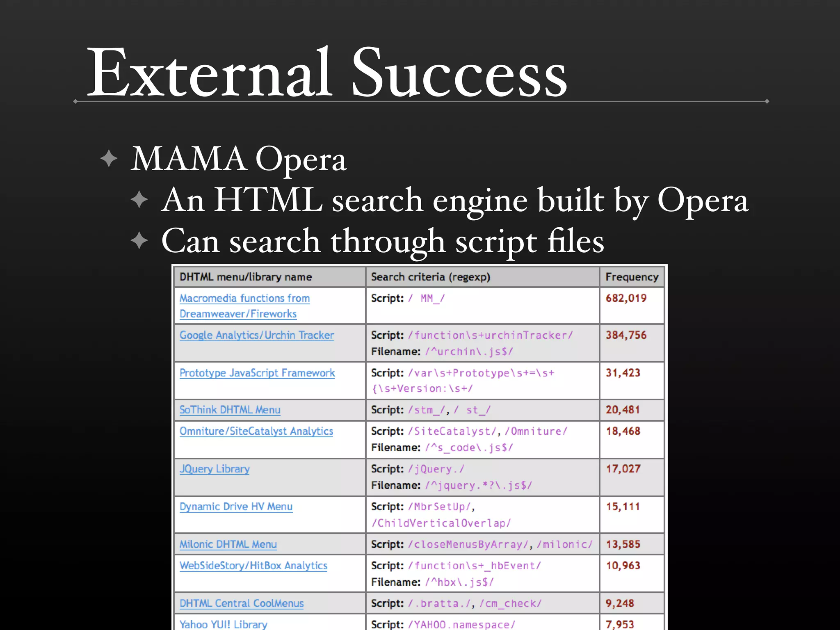
Task: Click the '/var\s+Prototype\s+=\s+' regexp
Action: tap(481, 373)
